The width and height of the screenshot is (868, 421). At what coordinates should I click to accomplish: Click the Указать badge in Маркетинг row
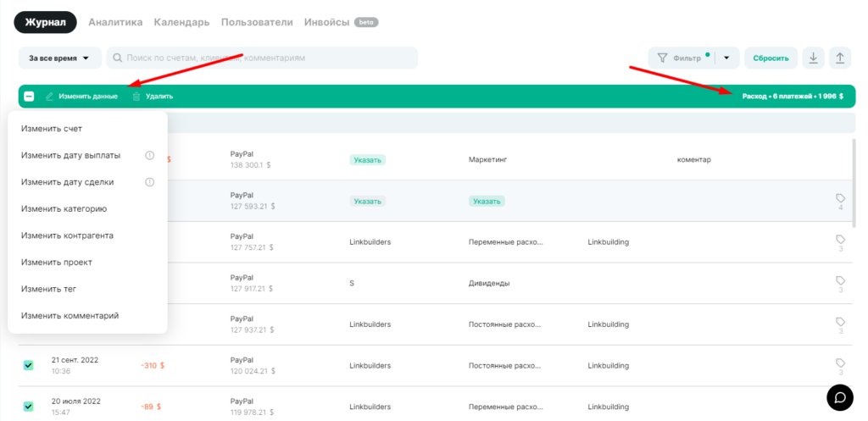[368, 160]
